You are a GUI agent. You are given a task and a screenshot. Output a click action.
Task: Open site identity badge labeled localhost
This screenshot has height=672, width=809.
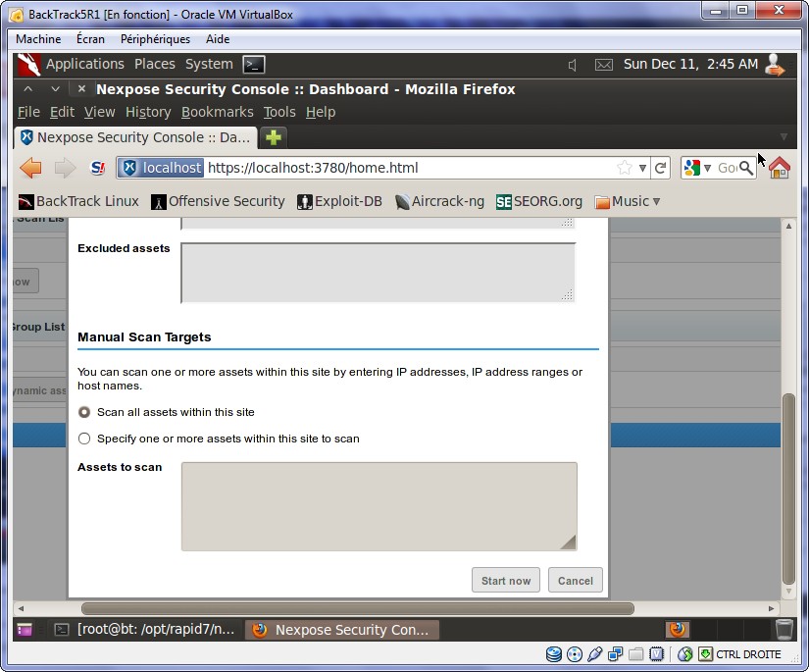click(x=161, y=168)
